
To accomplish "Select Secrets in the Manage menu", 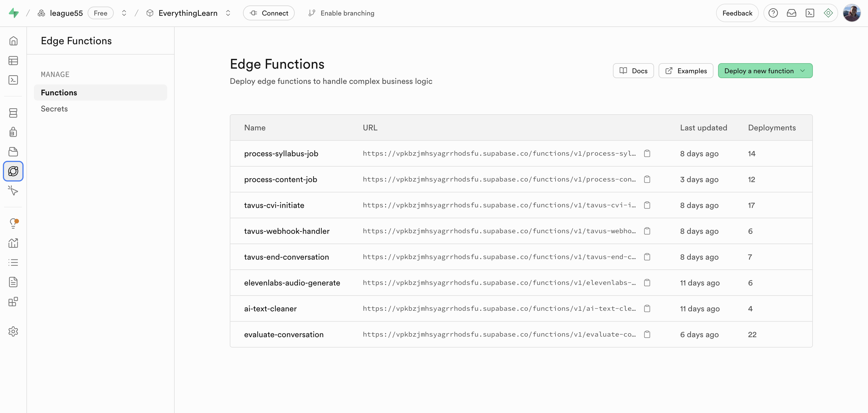I will click(x=54, y=109).
